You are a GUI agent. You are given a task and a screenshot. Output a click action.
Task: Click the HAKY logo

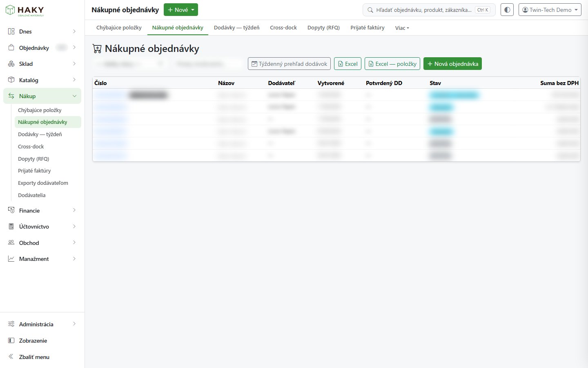pyautogui.click(x=24, y=10)
